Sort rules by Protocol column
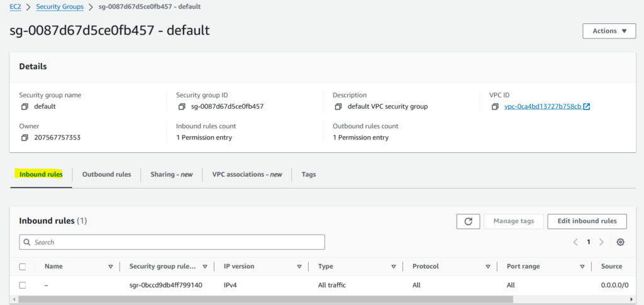 click(x=487, y=267)
